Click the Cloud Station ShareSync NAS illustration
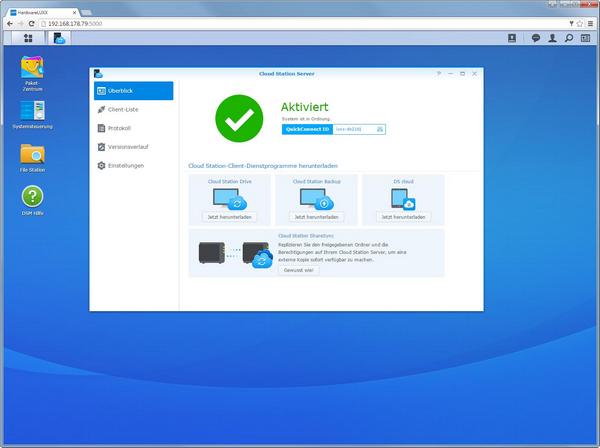 (x=235, y=254)
